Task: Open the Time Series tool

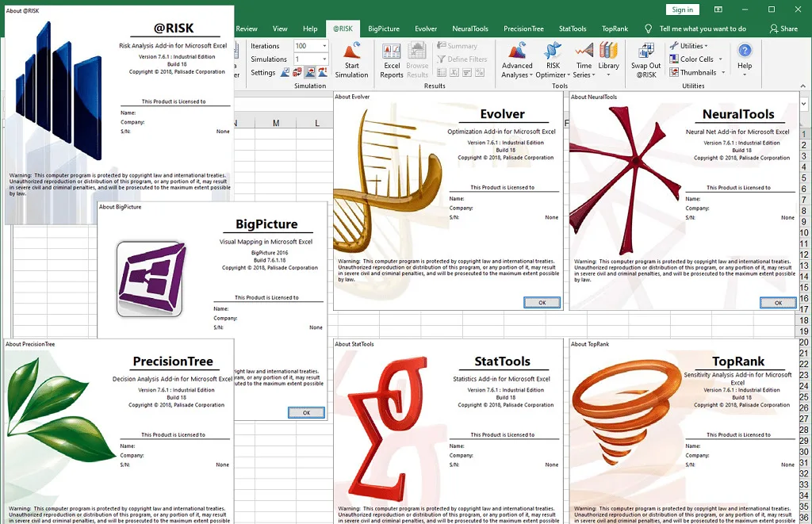Action: [x=584, y=60]
